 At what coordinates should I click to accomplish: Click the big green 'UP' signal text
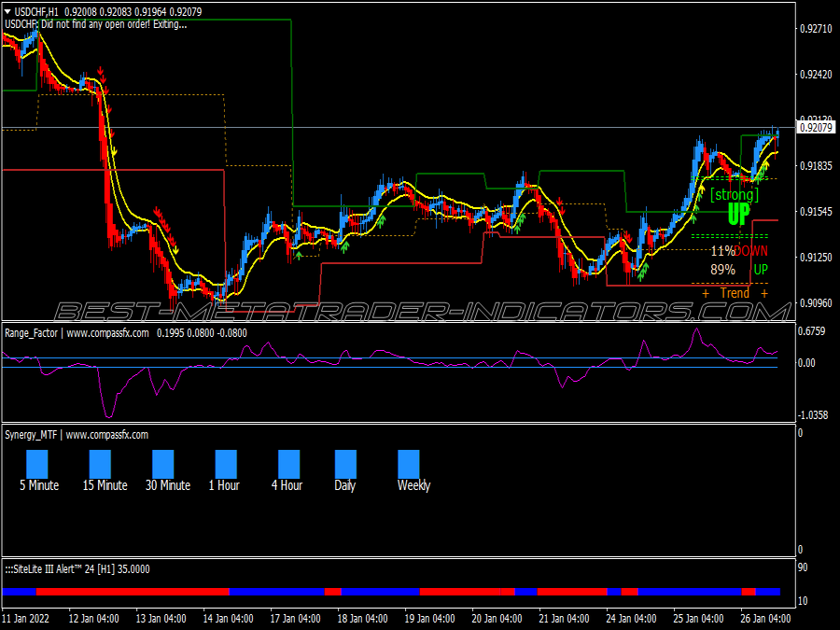739,214
